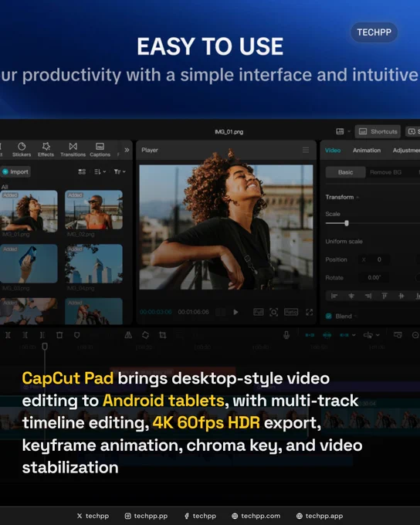Toggle the Blend checkbox
The image size is (420, 525).
(329, 316)
